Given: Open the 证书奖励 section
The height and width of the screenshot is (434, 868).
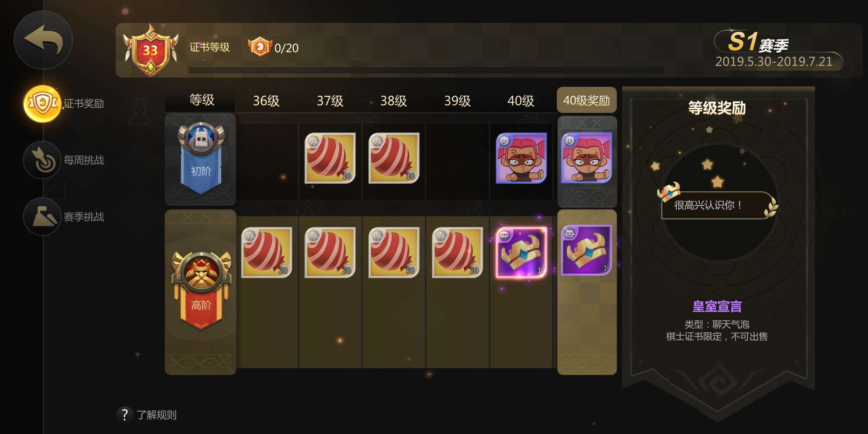Looking at the screenshot, I should coord(64,104).
